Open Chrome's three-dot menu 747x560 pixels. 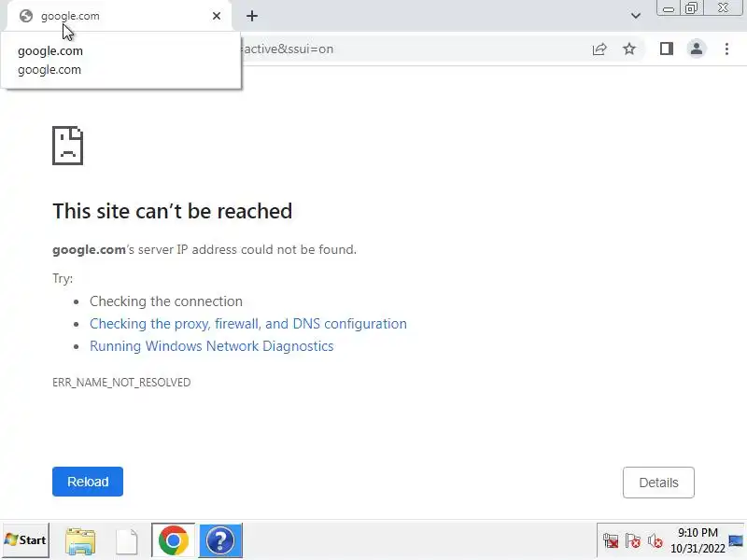click(726, 49)
